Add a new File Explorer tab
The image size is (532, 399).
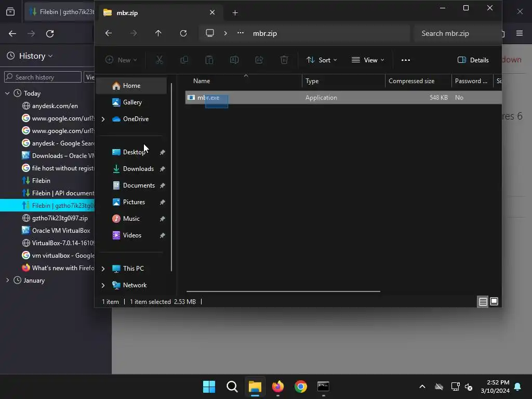[x=235, y=13]
